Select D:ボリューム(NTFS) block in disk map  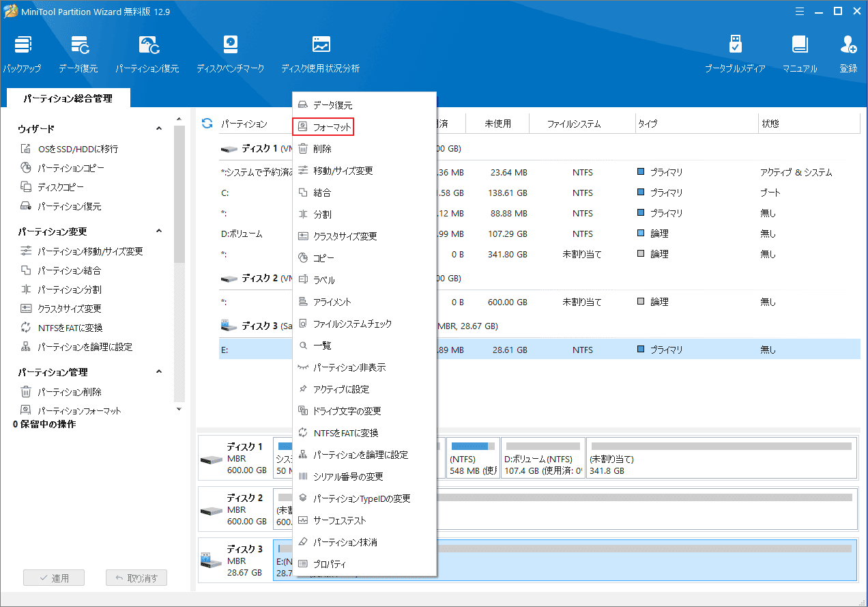(x=542, y=457)
